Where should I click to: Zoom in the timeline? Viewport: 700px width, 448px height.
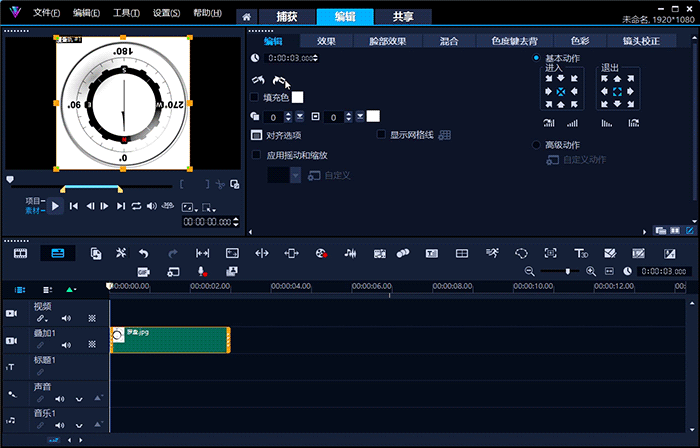click(591, 271)
